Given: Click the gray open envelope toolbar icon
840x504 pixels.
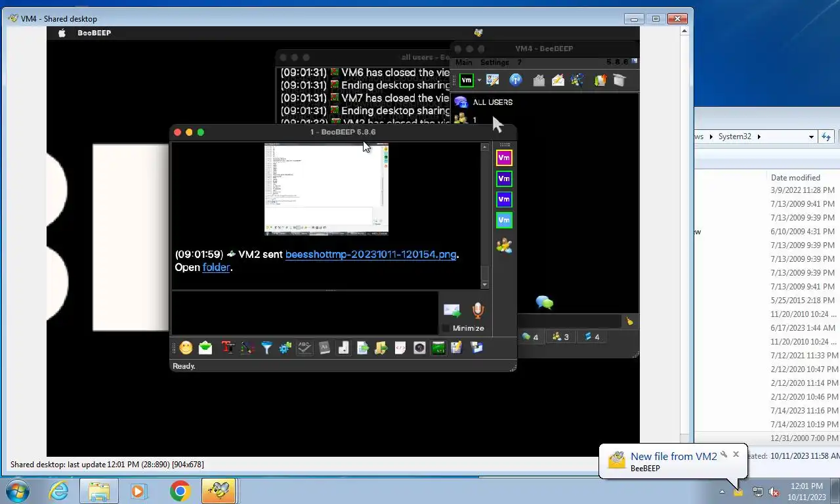Looking at the screenshot, I should click(539, 80).
